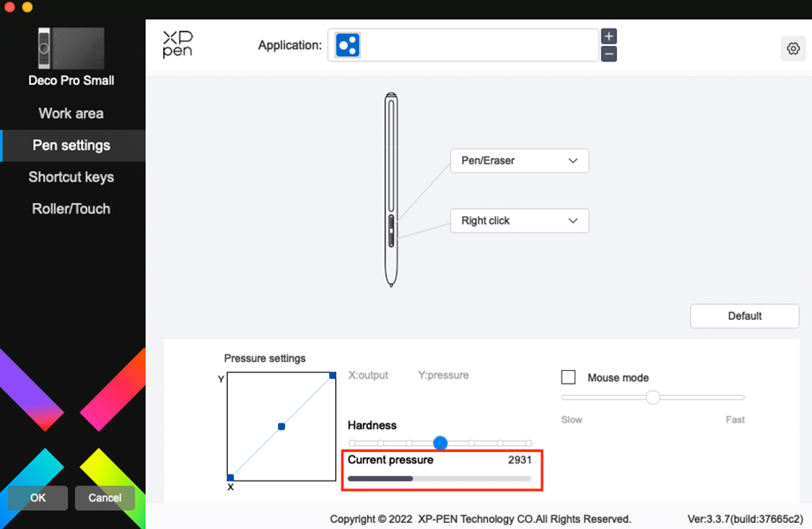Open the Shortcut keys tab
This screenshot has width=812, height=529.
click(x=71, y=177)
